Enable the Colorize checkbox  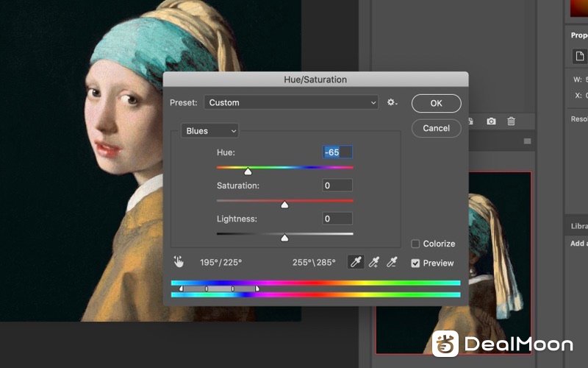click(x=415, y=244)
